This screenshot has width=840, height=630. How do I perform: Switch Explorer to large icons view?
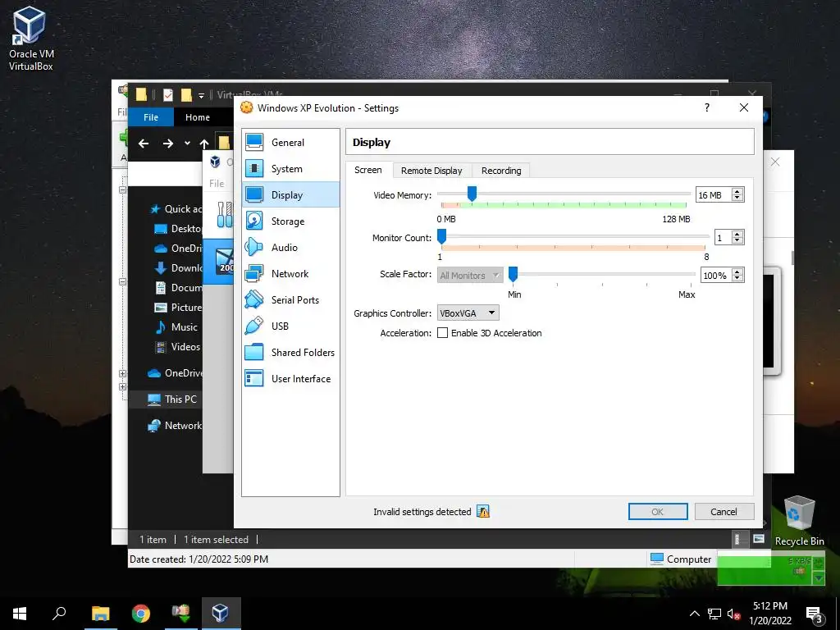tap(759, 539)
